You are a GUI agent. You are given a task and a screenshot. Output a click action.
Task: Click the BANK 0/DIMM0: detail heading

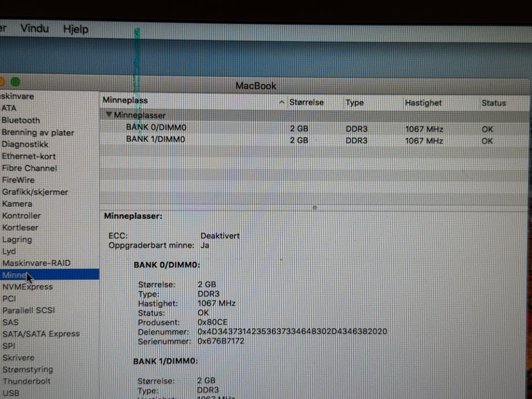[x=167, y=265]
